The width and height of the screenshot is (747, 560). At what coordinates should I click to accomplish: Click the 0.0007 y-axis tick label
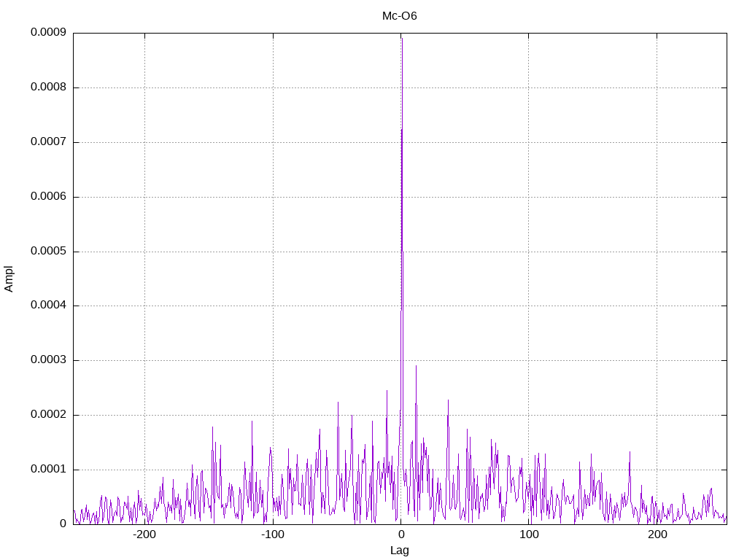point(49,142)
